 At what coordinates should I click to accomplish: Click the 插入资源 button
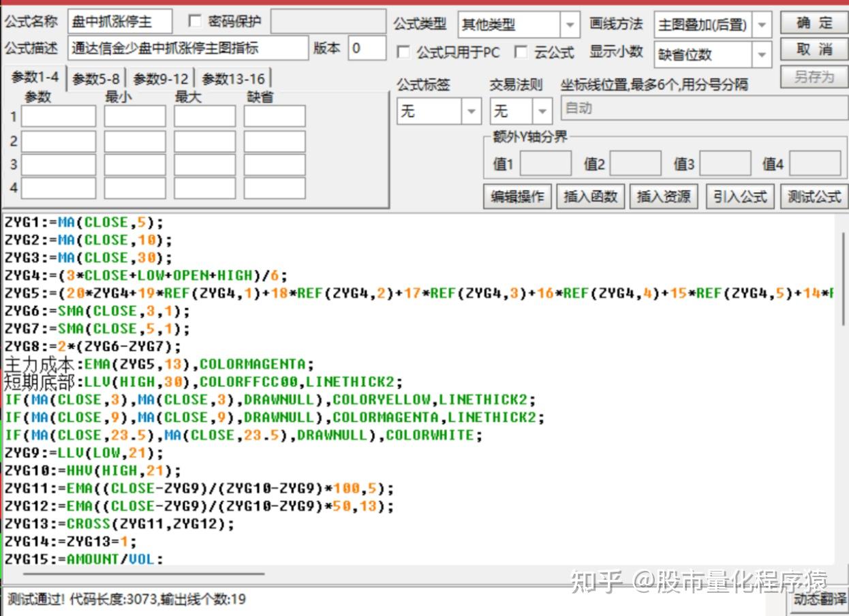(x=664, y=196)
